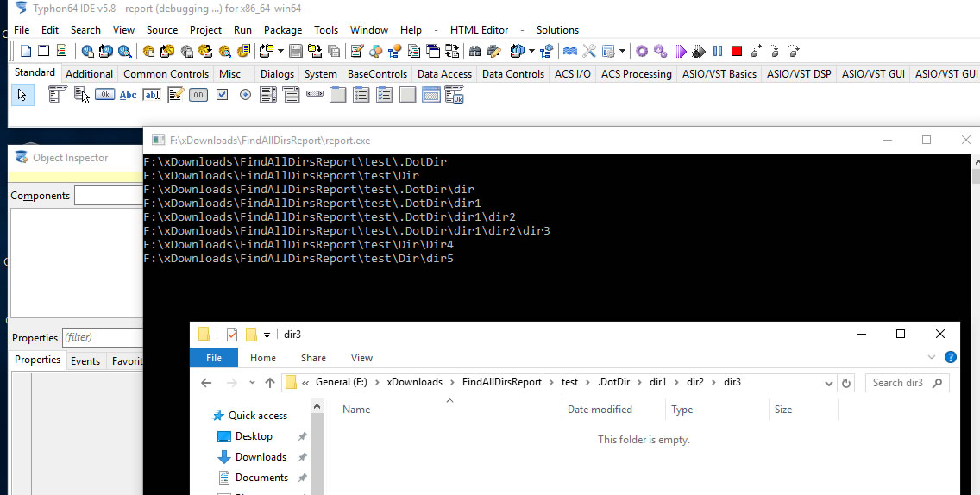Select the TActionList component icon
This screenshot has height=495, width=980.
[x=455, y=95]
